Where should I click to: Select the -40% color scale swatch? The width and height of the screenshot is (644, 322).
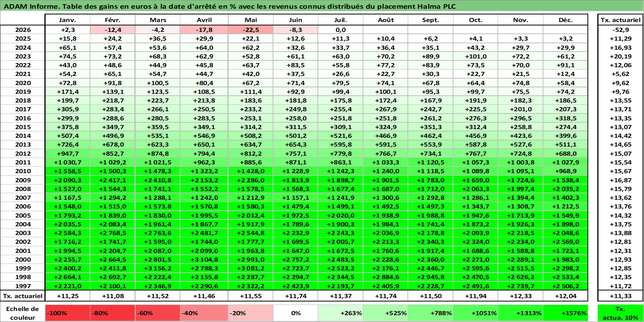(204, 313)
